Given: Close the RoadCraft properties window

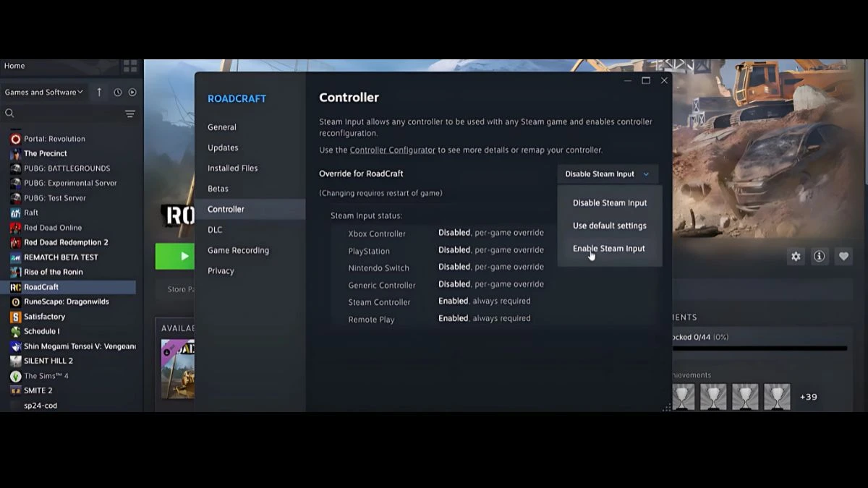Looking at the screenshot, I should (x=664, y=80).
